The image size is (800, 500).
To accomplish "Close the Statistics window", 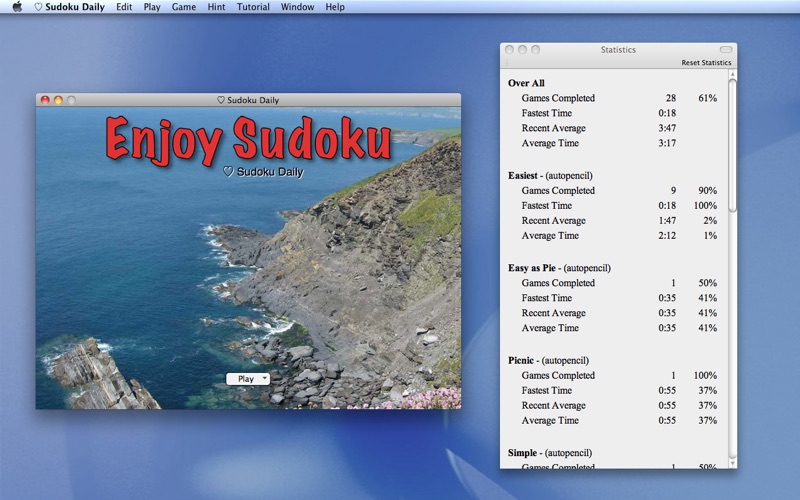I will [509, 49].
